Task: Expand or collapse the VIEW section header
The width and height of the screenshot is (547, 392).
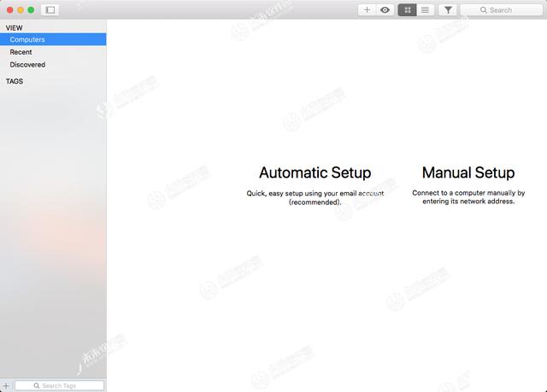Action: (15, 27)
